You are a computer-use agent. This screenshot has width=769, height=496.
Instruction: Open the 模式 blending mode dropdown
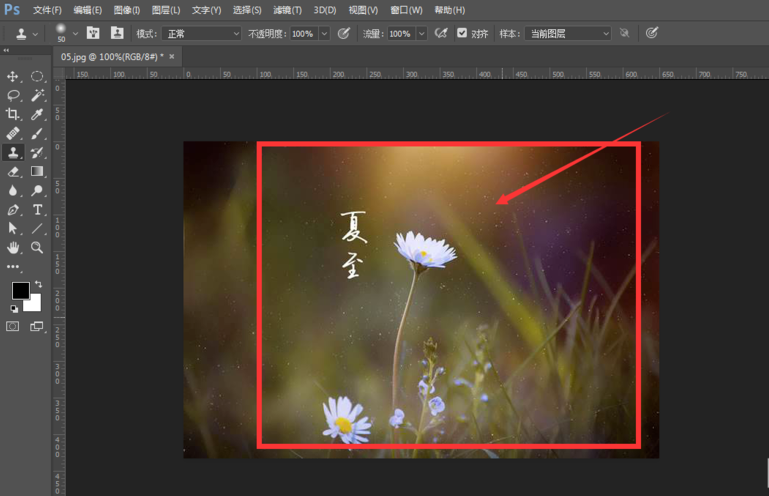tap(202, 33)
